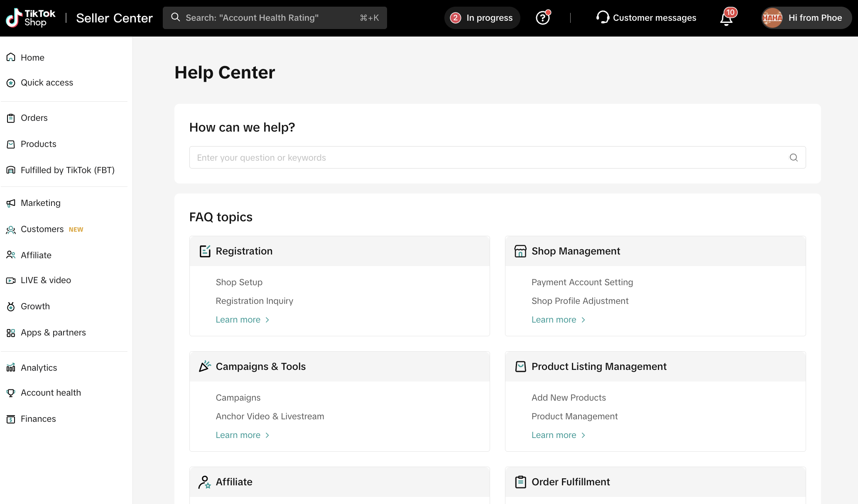Click the help question keywords field

tap(490, 157)
